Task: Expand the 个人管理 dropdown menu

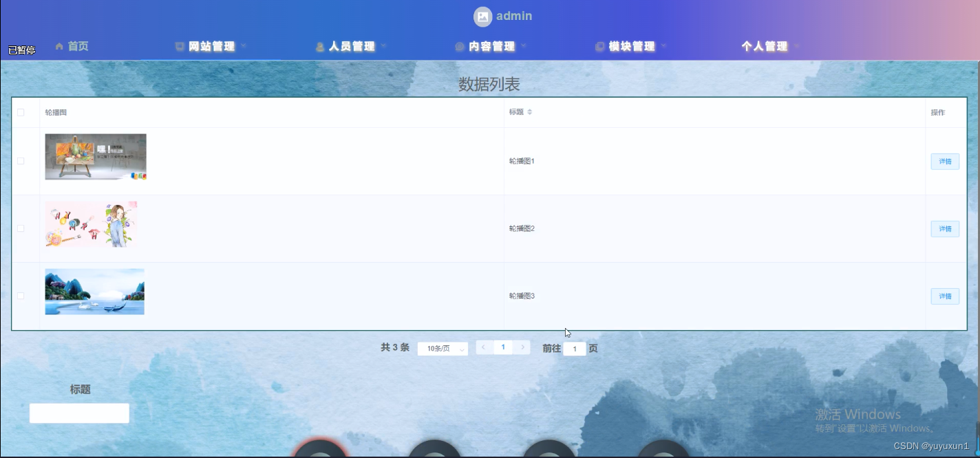Action: [770, 46]
